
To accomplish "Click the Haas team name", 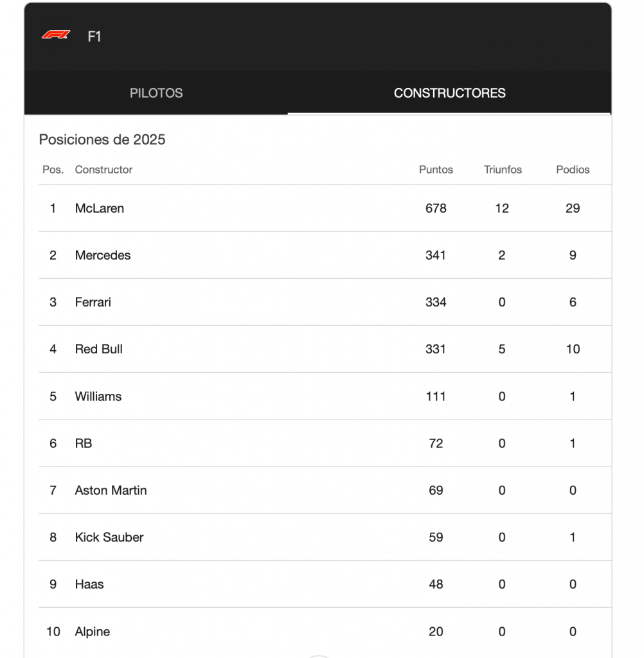I will point(89,584).
